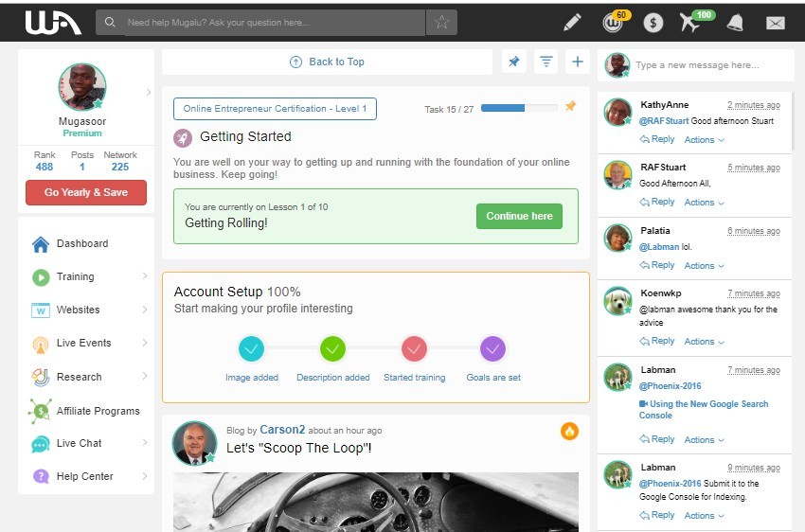Click the WA logo in header

click(53, 23)
